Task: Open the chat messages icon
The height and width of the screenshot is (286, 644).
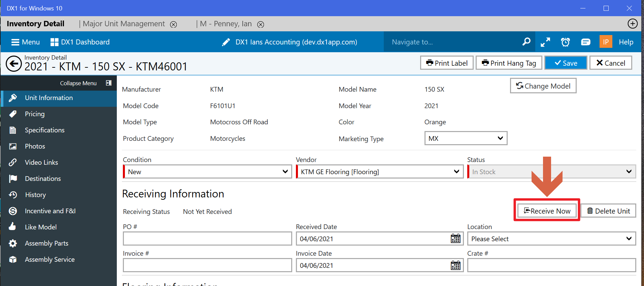Action: [x=586, y=42]
